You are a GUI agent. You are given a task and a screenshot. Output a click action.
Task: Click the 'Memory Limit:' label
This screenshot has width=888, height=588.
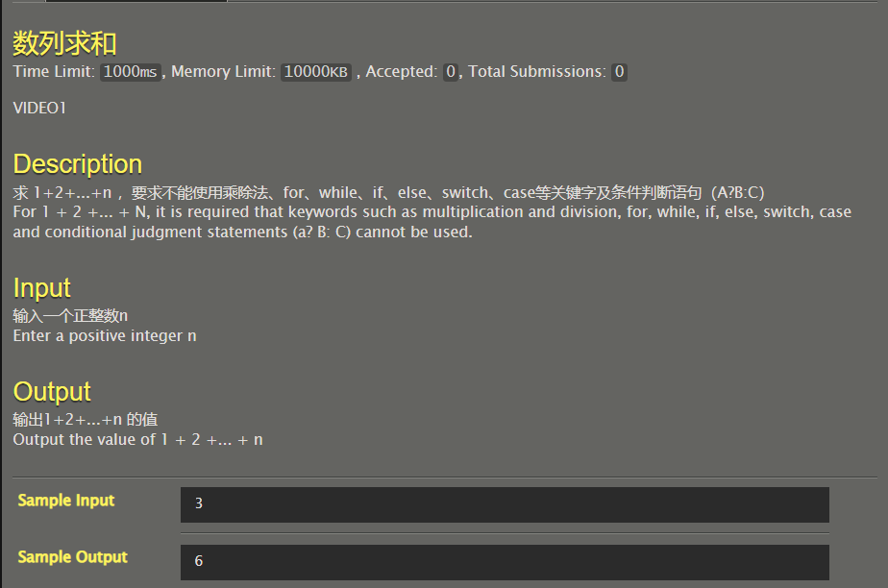click(x=224, y=72)
